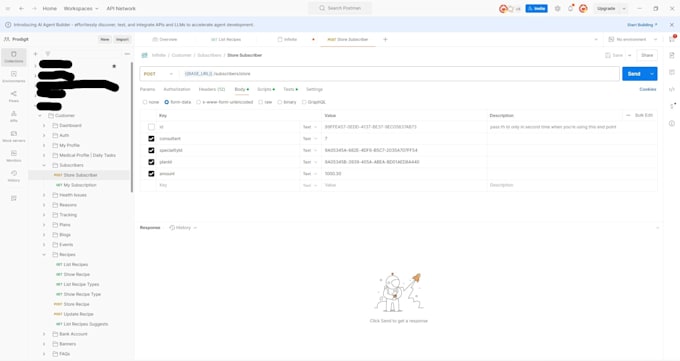Expand the Auth folder
The height and width of the screenshot is (361, 680).
44,135
